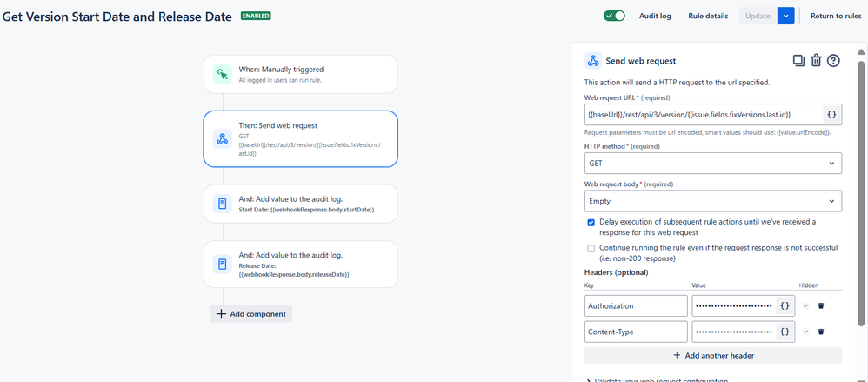Select the Release Date audit log action
The height and width of the screenshot is (382, 868).
(x=301, y=264)
